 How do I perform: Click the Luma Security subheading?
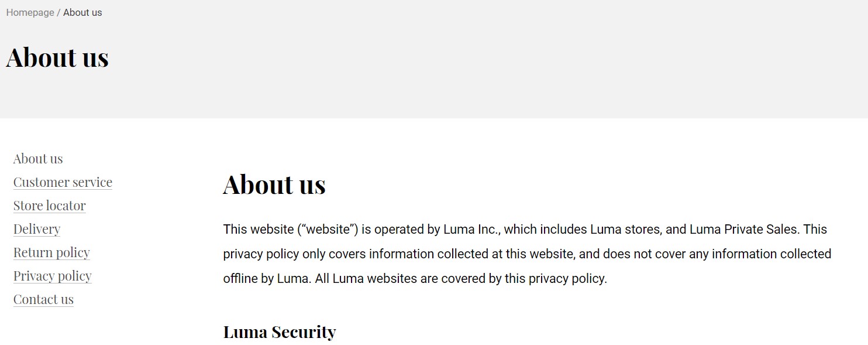tap(280, 332)
